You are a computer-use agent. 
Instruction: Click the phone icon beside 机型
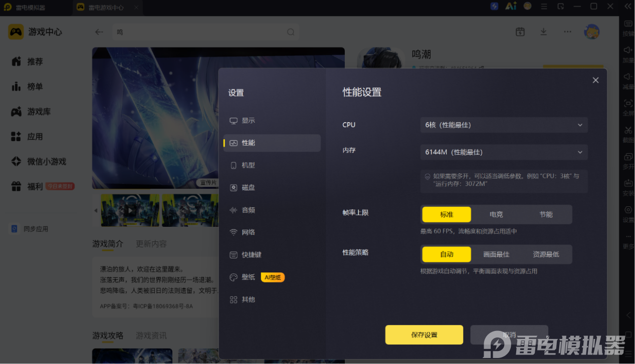233,165
